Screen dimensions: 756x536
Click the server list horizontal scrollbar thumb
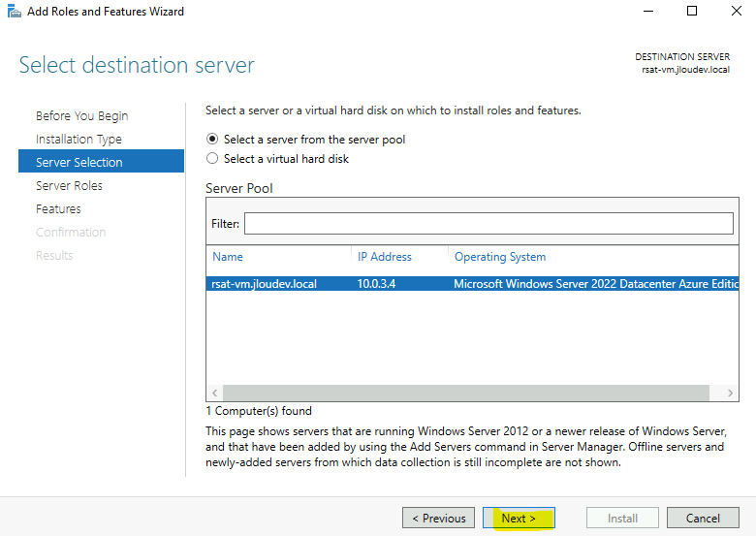pyautogui.click(x=466, y=393)
